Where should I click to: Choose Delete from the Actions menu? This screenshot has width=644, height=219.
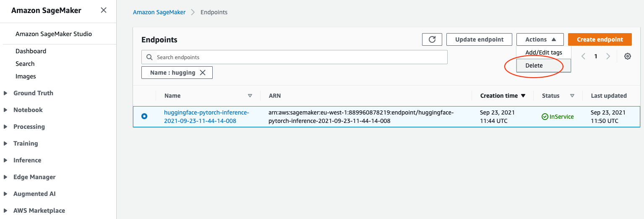(x=543, y=65)
